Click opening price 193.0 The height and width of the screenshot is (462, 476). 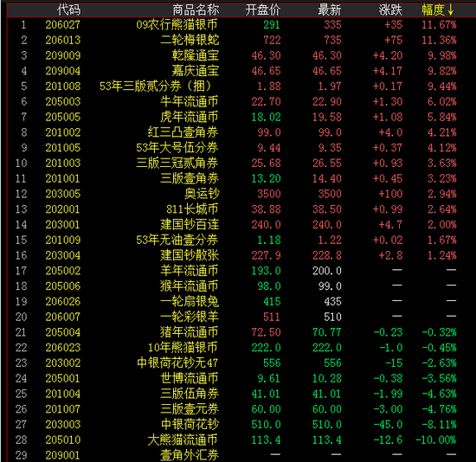[266, 271]
